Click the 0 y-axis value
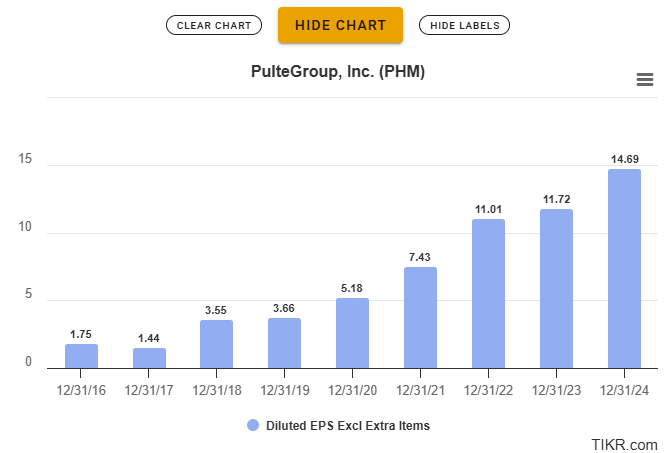 [29, 361]
